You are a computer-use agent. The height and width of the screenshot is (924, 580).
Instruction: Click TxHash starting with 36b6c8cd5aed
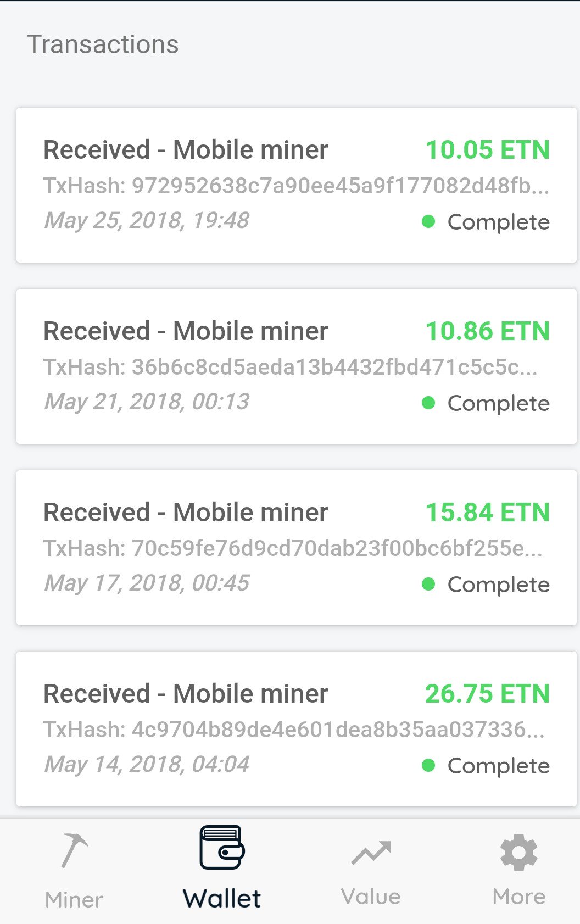click(x=291, y=368)
